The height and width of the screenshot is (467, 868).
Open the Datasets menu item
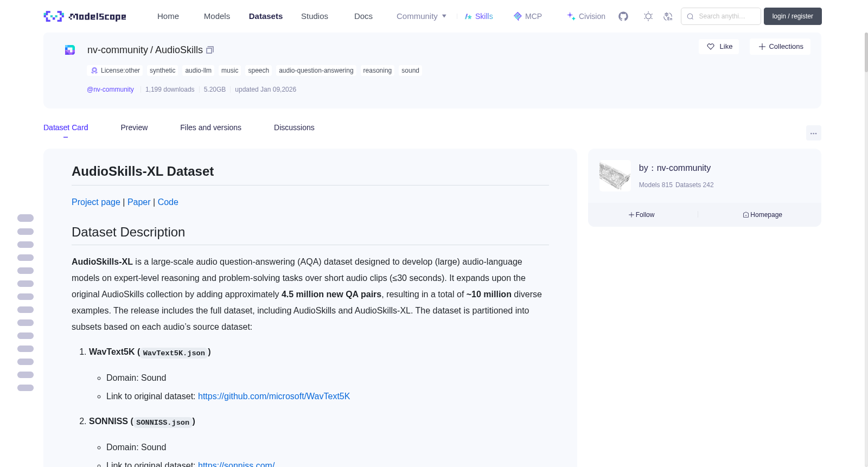(x=266, y=16)
